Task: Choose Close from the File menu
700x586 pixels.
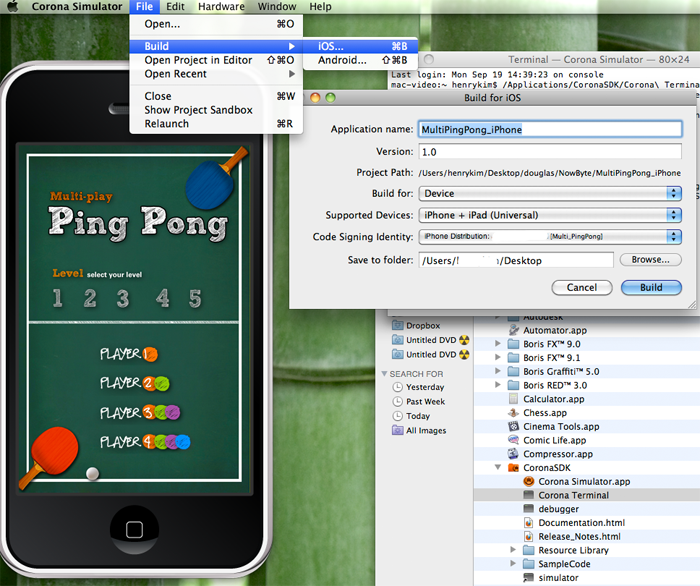Action: point(216,96)
